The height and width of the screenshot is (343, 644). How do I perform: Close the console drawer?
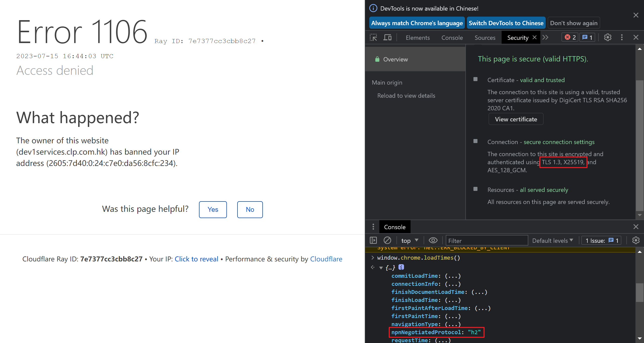[x=636, y=227]
